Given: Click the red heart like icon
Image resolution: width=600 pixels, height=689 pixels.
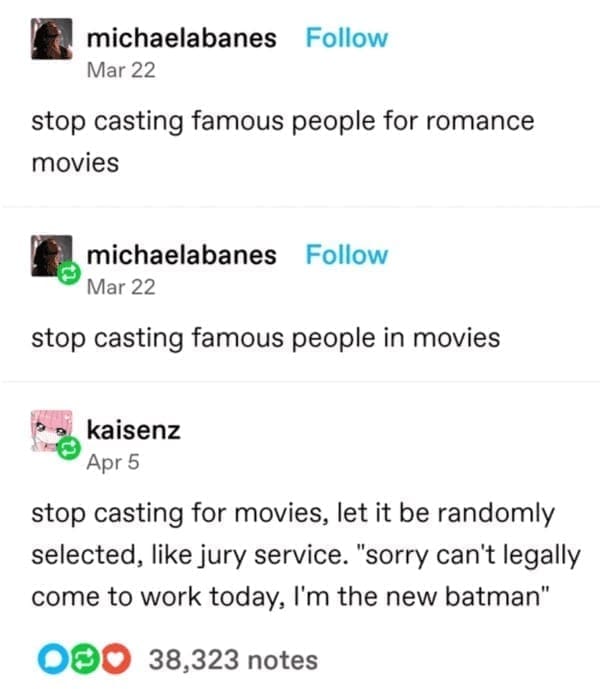Looking at the screenshot, I should tap(116, 659).
